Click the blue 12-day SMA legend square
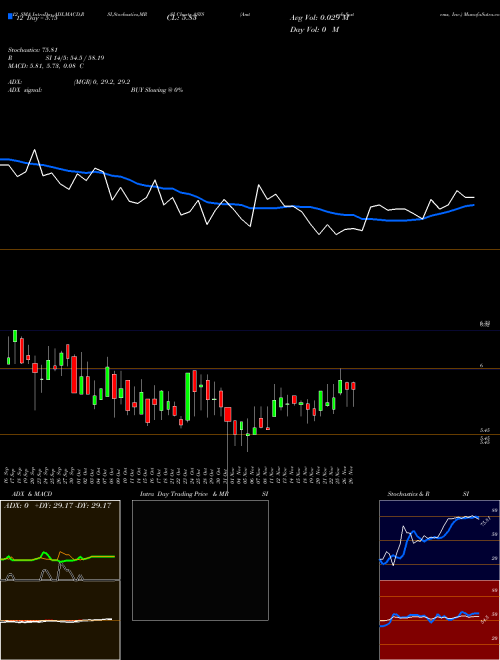Viewport: 500px width, 660px height. 11,17
